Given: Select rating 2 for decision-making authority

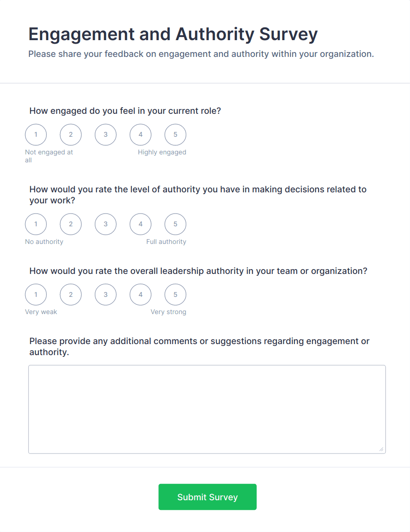Looking at the screenshot, I should 71,224.
